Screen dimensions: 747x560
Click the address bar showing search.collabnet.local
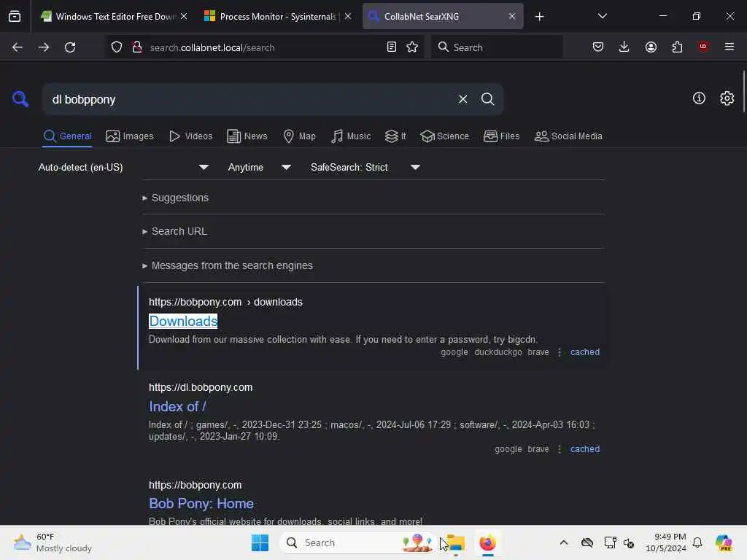pyautogui.click(x=264, y=47)
